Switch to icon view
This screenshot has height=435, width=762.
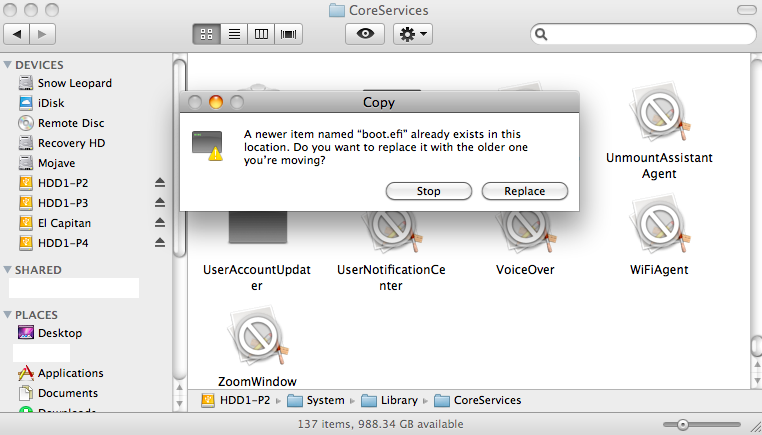click(207, 34)
